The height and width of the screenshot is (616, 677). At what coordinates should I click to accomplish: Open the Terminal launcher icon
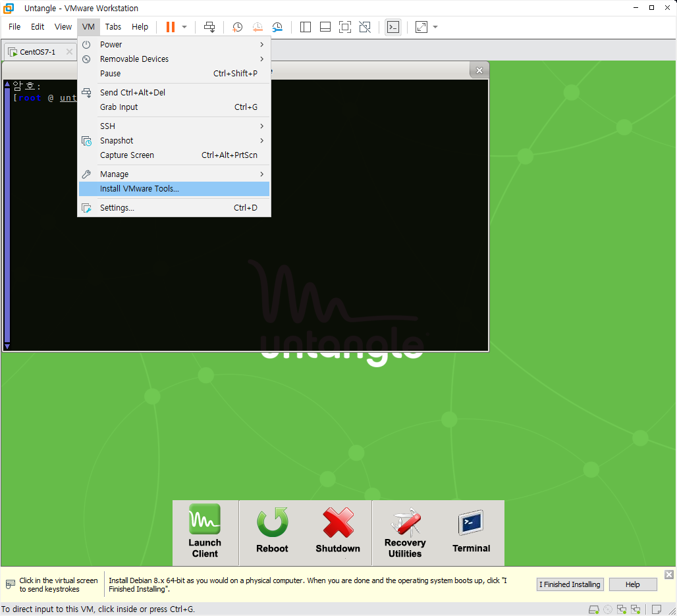pyautogui.click(x=471, y=532)
